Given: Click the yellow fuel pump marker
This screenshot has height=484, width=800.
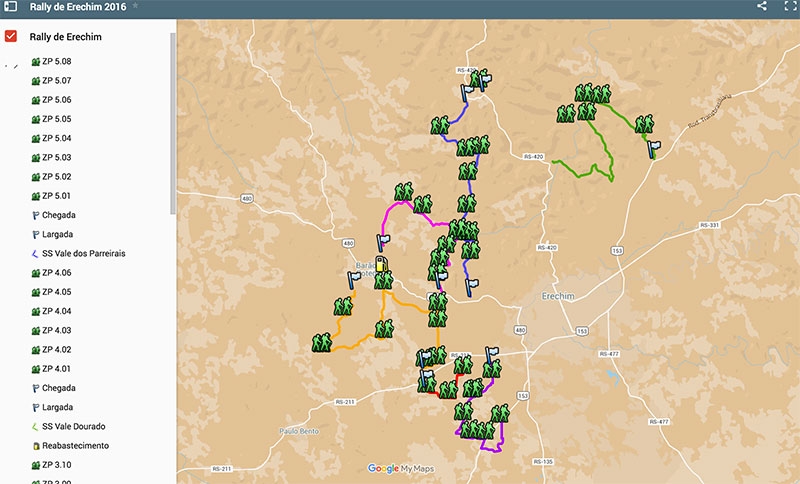Looking at the screenshot, I should coord(382,267).
